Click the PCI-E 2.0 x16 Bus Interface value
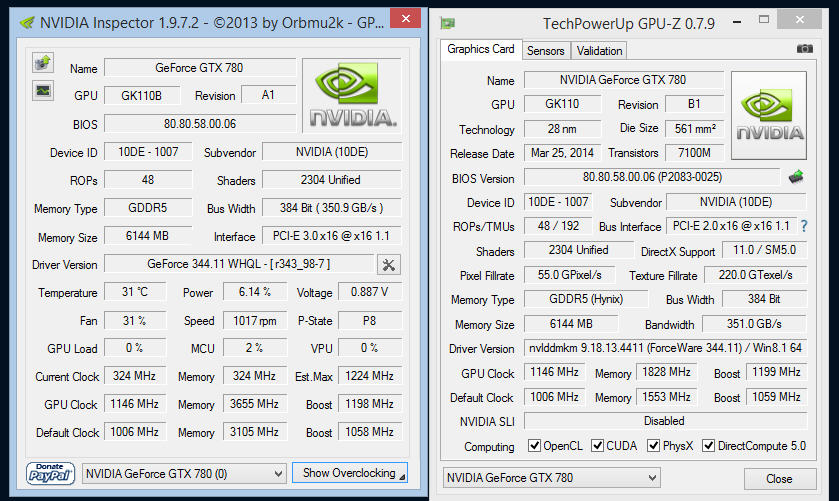 [731, 226]
